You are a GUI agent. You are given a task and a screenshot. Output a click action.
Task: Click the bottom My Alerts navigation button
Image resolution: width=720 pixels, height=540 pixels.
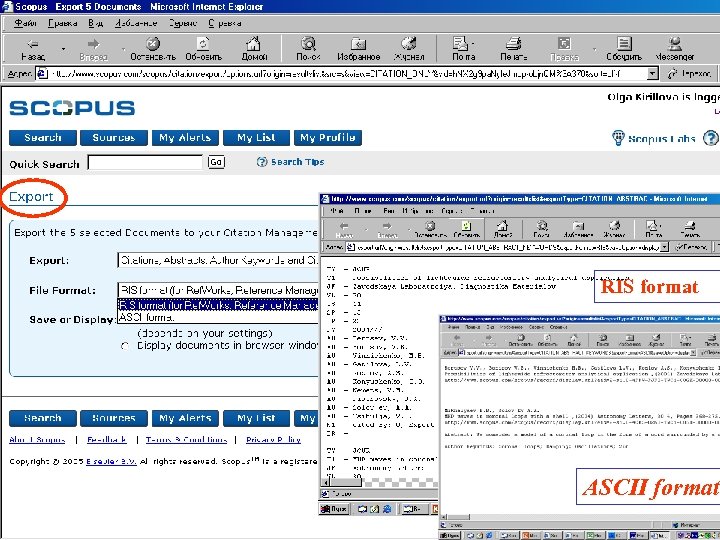pos(185,418)
